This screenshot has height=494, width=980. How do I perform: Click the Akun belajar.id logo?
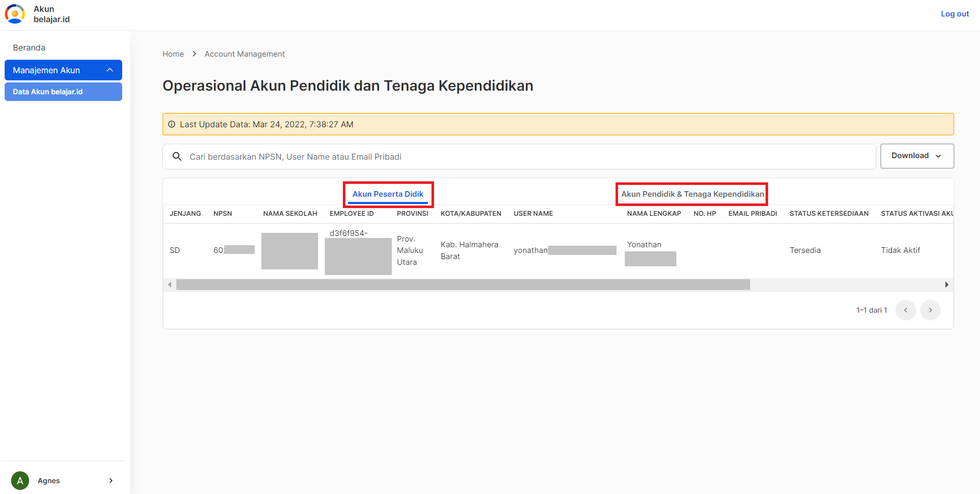pos(15,14)
